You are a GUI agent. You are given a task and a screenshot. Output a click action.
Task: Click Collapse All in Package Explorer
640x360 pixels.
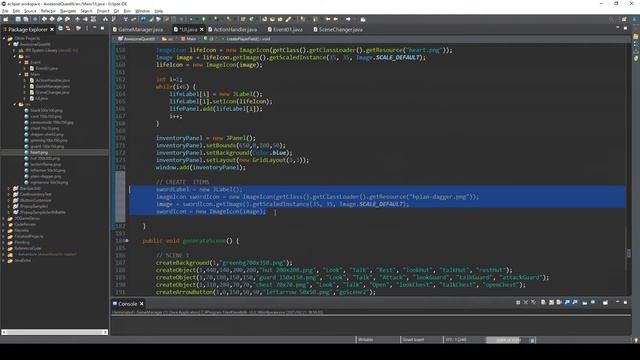click(61, 29)
